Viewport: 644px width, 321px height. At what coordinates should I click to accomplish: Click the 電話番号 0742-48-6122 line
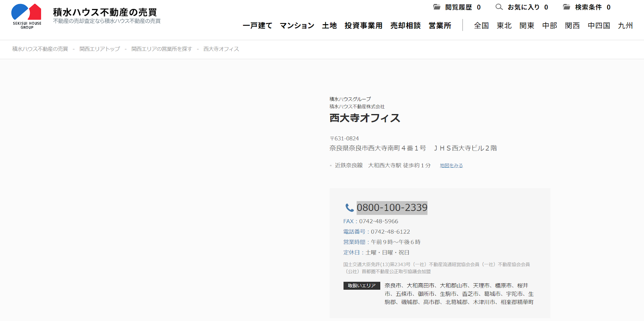point(376,232)
